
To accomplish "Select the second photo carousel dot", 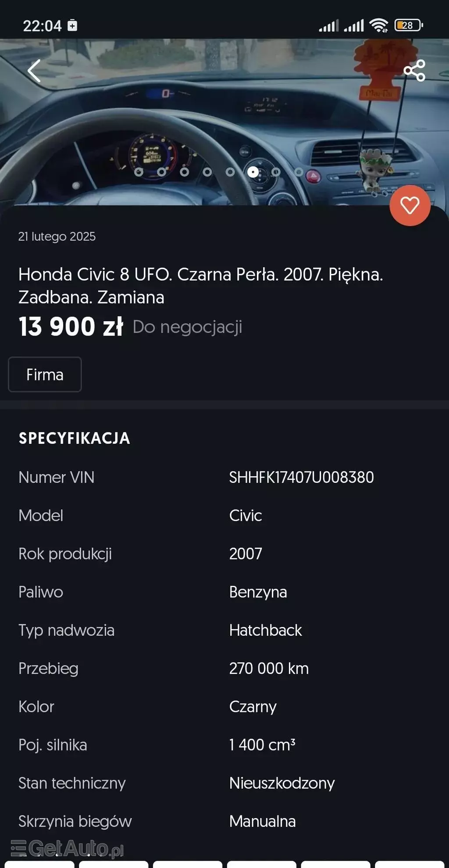I will click(161, 172).
